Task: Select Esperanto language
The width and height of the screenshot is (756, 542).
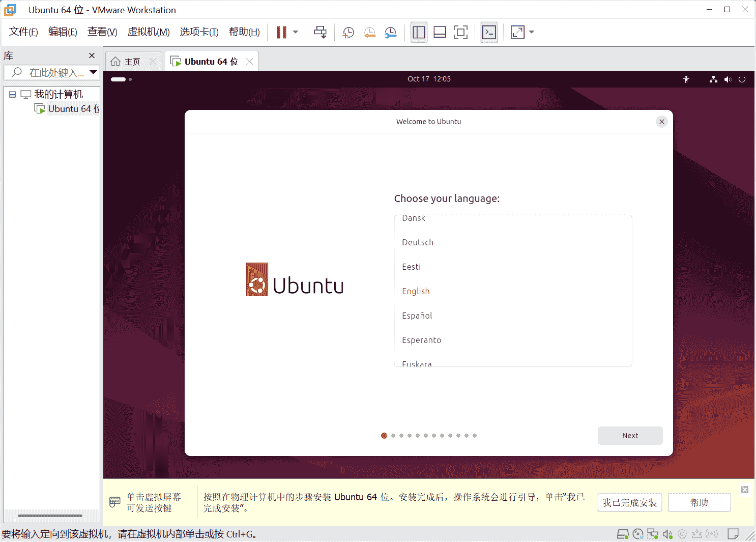Action: coord(513,340)
